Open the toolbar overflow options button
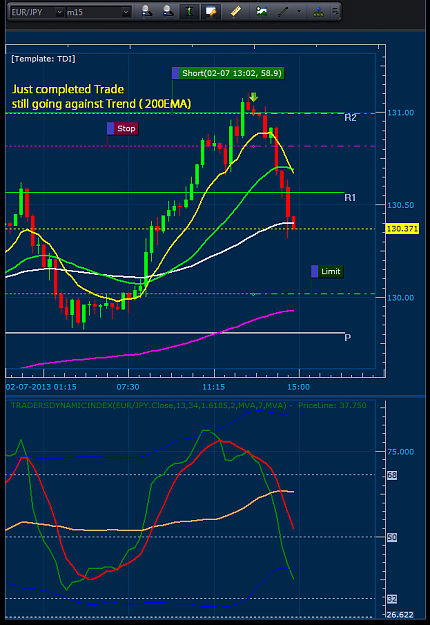Screen dimensions: 430x625 pos(336,12)
